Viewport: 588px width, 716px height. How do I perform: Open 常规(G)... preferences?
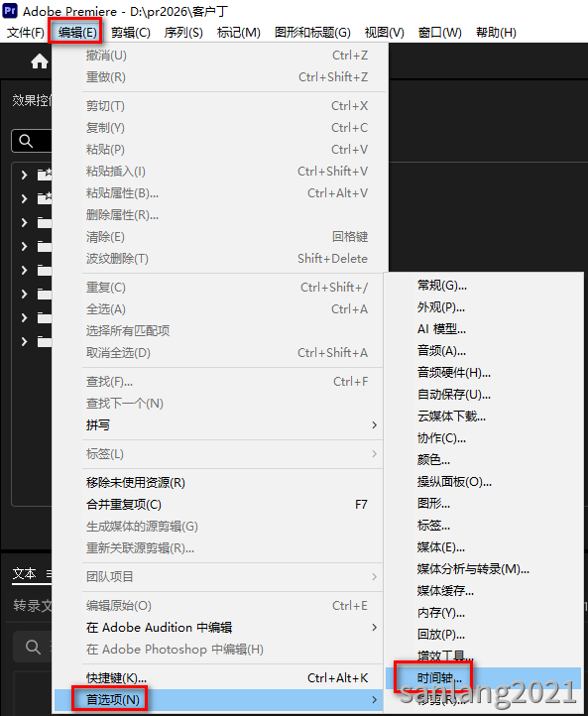click(x=484, y=286)
